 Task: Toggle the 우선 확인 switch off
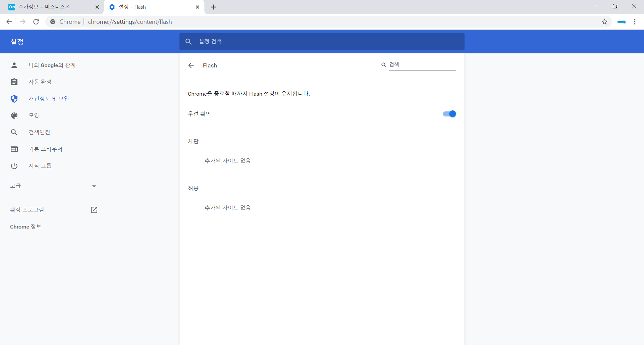(x=449, y=114)
